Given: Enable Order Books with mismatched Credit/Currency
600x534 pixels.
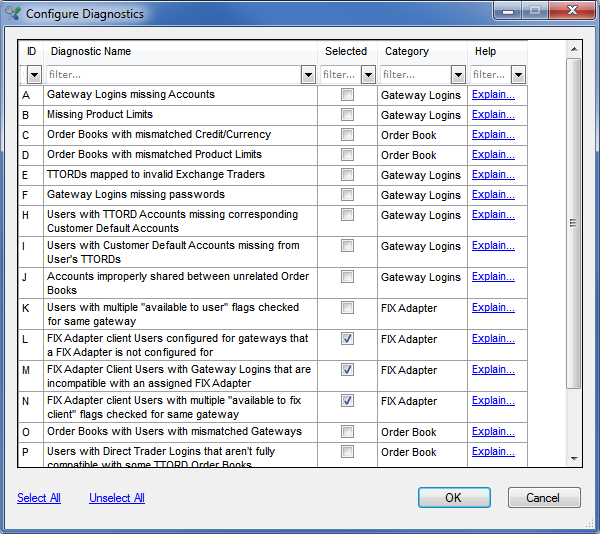Looking at the screenshot, I should point(347,134).
